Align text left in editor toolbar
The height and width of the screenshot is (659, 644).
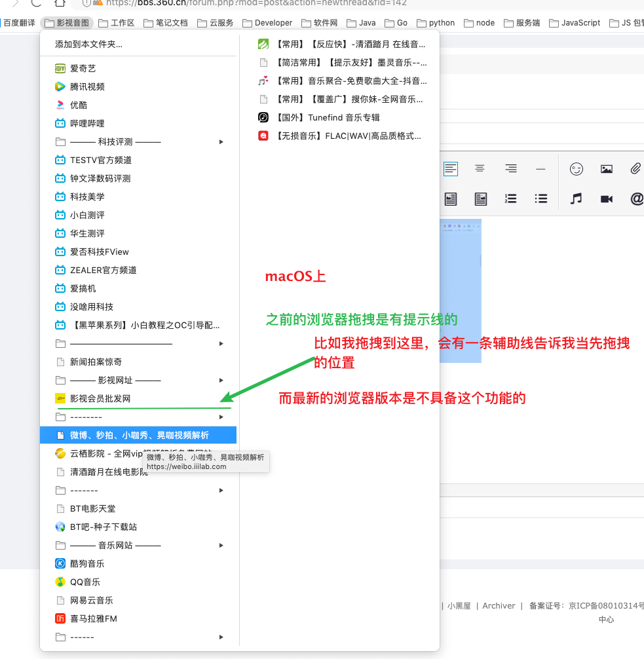(451, 169)
